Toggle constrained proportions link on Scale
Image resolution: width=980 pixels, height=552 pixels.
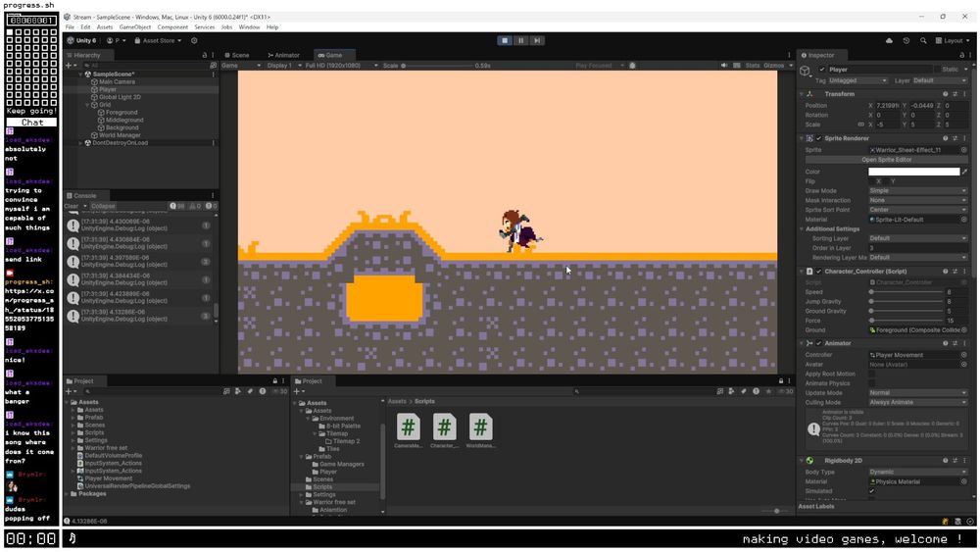(861, 125)
